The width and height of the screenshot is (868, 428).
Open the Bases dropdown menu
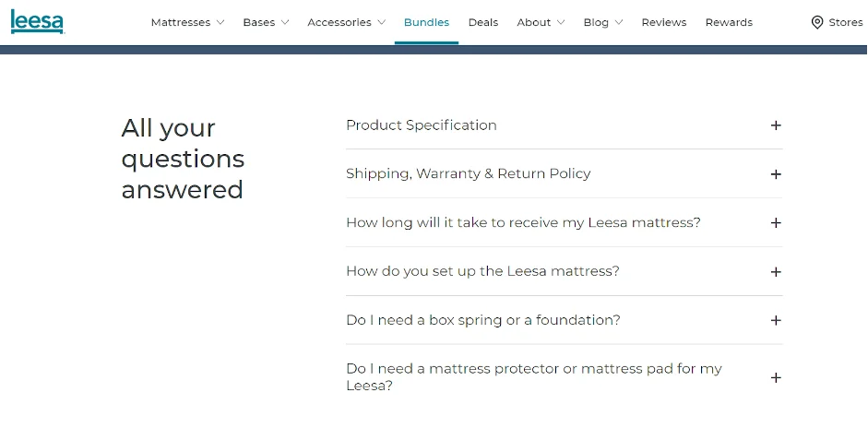click(x=266, y=22)
